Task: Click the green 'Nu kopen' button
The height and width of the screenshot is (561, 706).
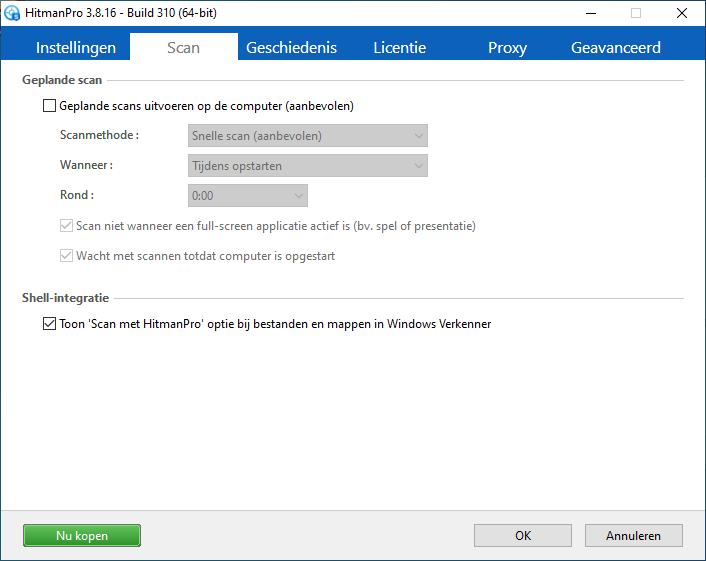Action: (x=82, y=535)
